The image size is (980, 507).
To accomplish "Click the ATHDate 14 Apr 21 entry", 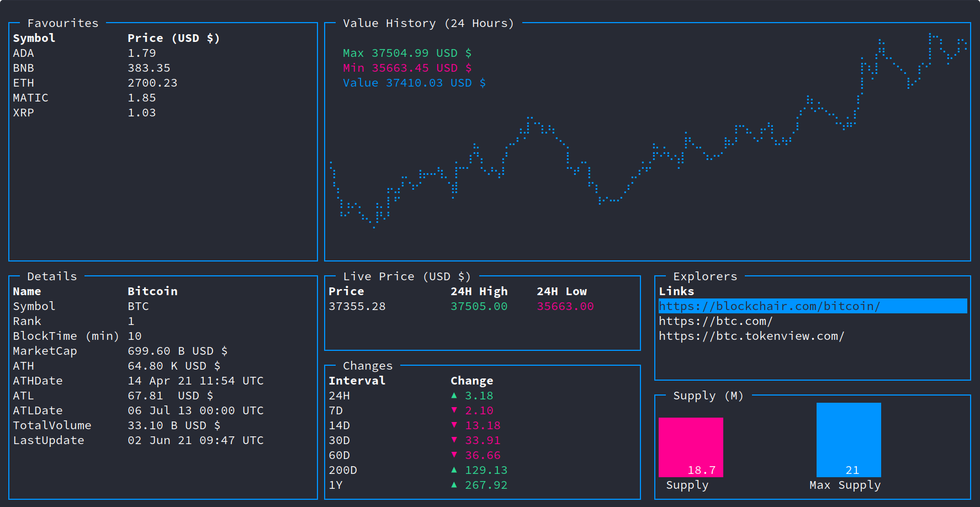I will (x=195, y=381).
